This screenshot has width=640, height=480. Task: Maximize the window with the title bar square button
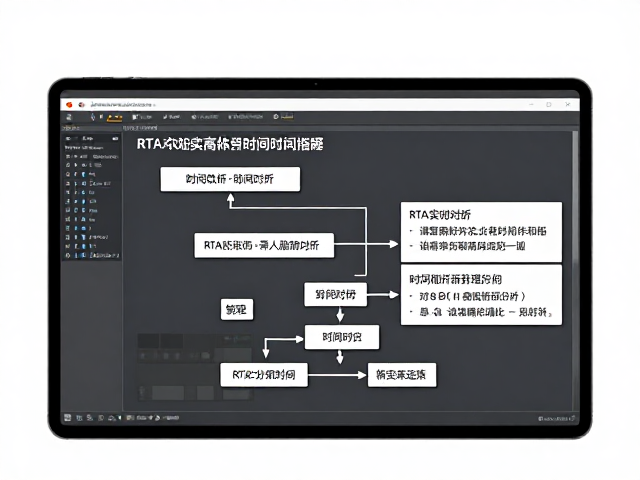point(549,104)
